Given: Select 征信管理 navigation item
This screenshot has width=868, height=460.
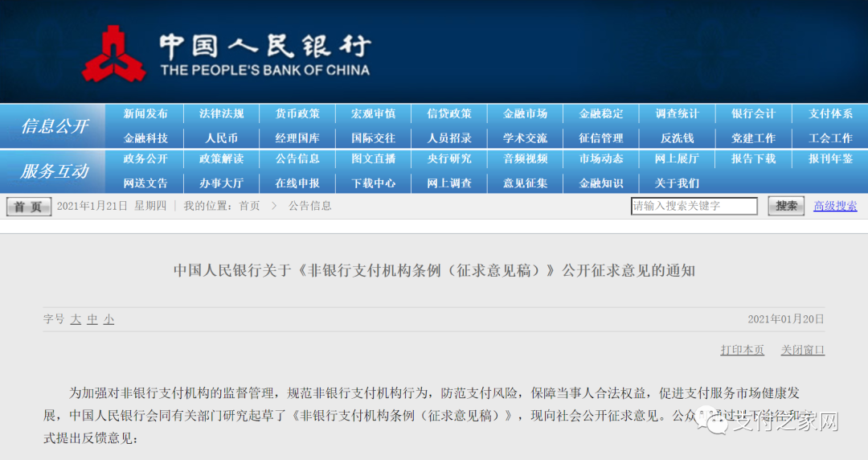Looking at the screenshot, I should click(601, 138).
